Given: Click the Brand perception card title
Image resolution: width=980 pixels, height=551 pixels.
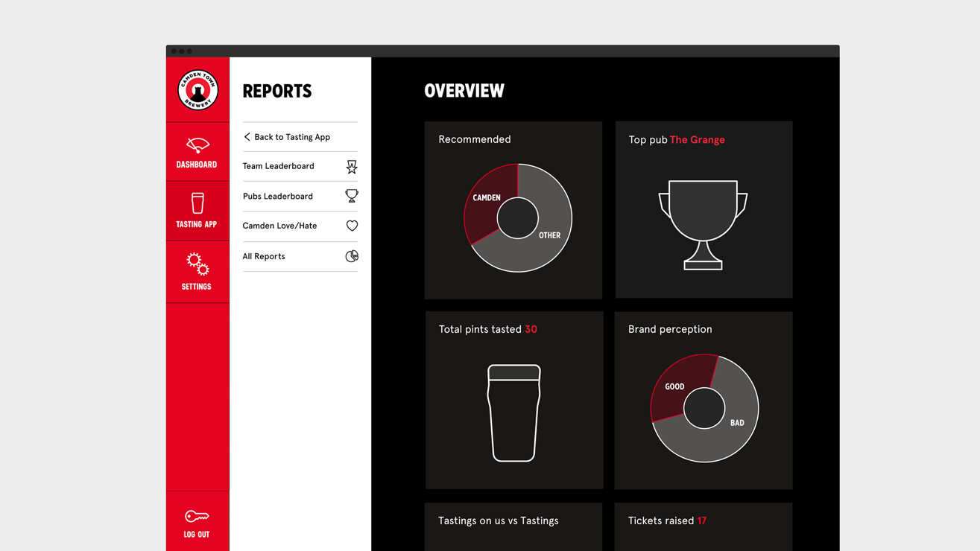Looking at the screenshot, I should (670, 329).
